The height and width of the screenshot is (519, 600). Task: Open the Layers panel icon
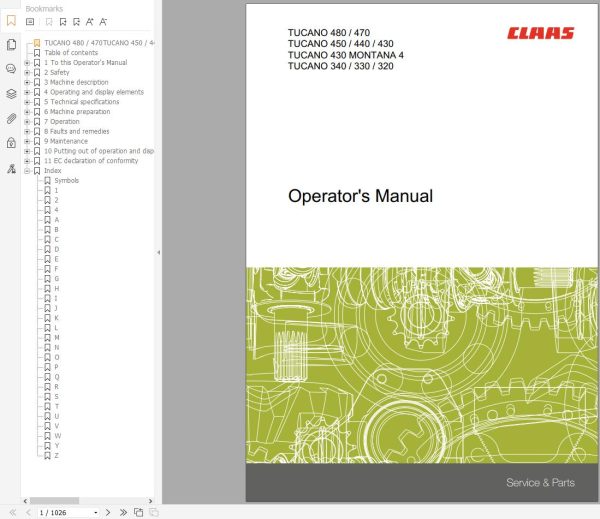pyautogui.click(x=11, y=94)
